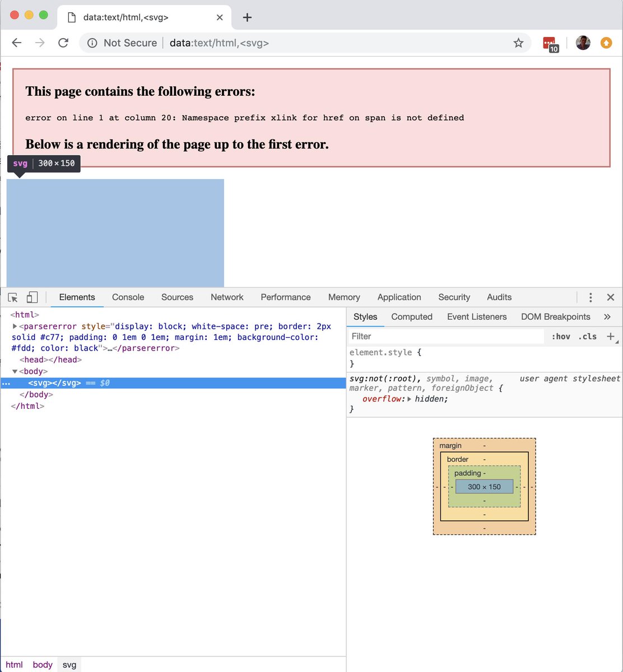
Task: Toggle element state with the :hov button
Action: pos(561,336)
